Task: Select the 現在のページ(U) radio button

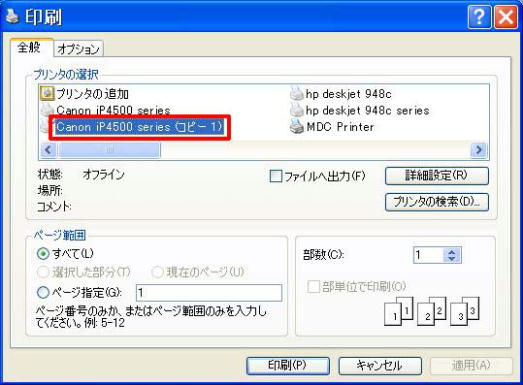Action: tap(157, 272)
